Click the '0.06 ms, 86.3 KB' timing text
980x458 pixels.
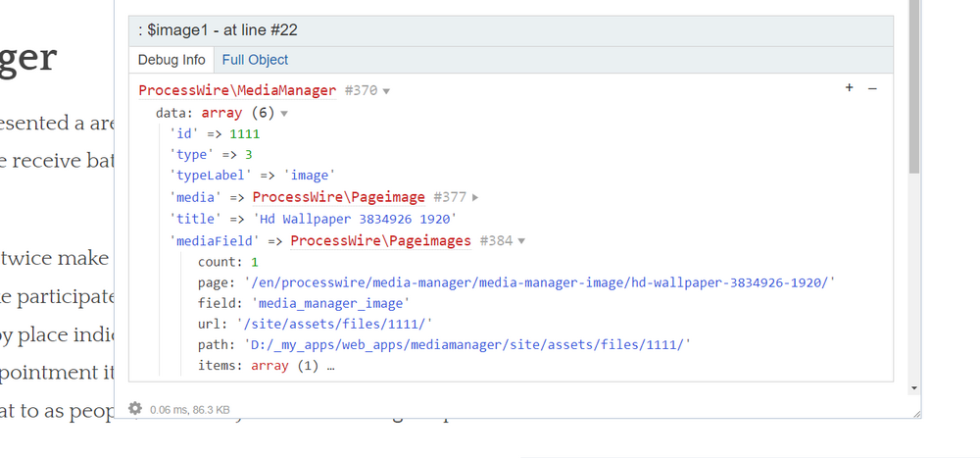click(x=189, y=410)
